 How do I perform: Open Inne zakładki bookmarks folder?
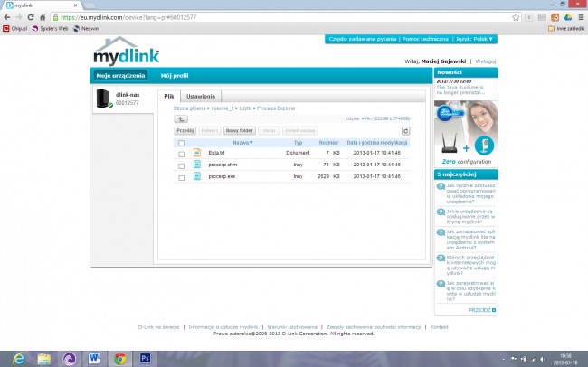pyautogui.click(x=566, y=29)
